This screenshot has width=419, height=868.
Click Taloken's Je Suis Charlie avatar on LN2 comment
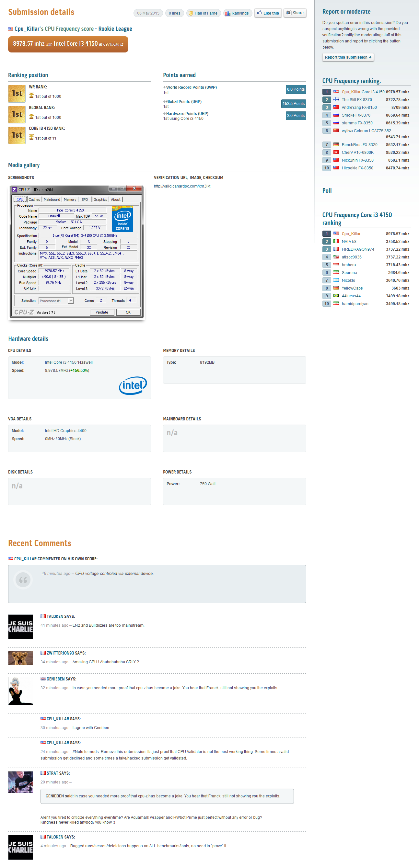pos(20,627)
